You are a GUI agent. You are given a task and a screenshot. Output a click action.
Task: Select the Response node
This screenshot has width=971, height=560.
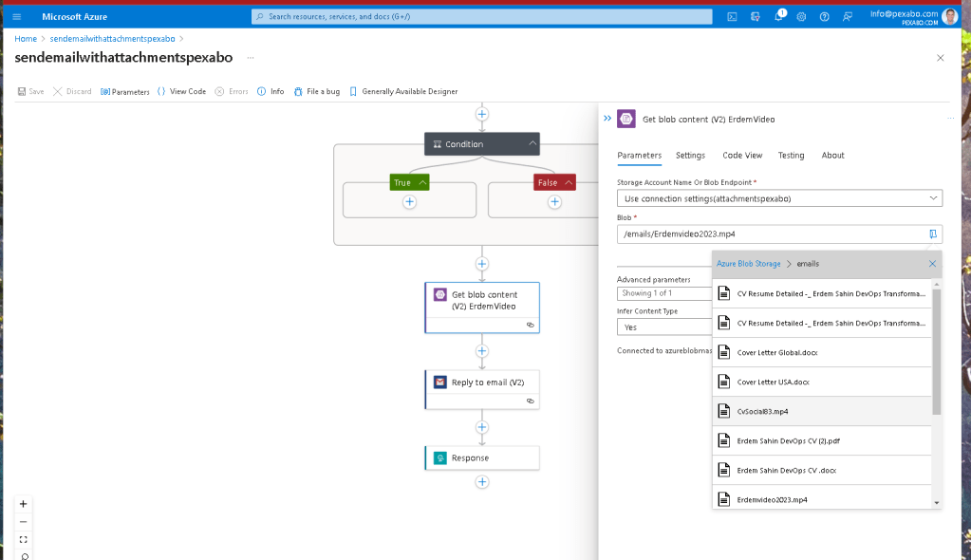coord(482,457)
